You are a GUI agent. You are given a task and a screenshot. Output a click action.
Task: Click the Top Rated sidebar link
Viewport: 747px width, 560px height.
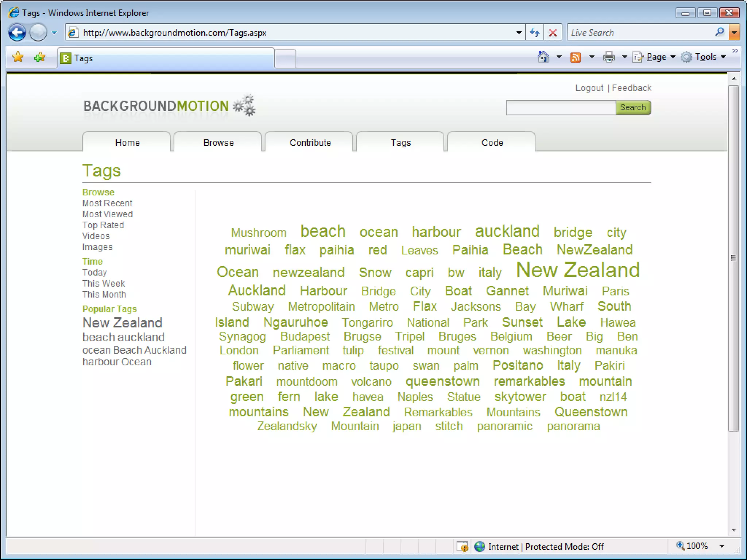(x=103, y=225)
